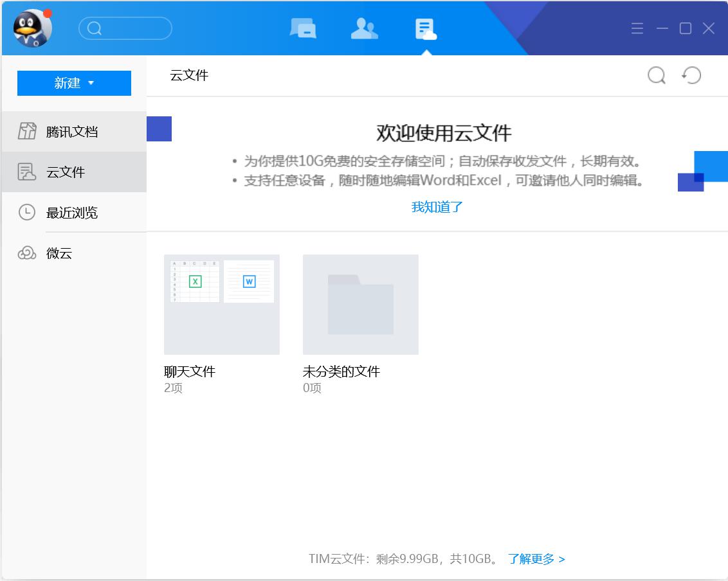
Task: Select 云文件 in the sidebar
Action: tap(66, 172)
